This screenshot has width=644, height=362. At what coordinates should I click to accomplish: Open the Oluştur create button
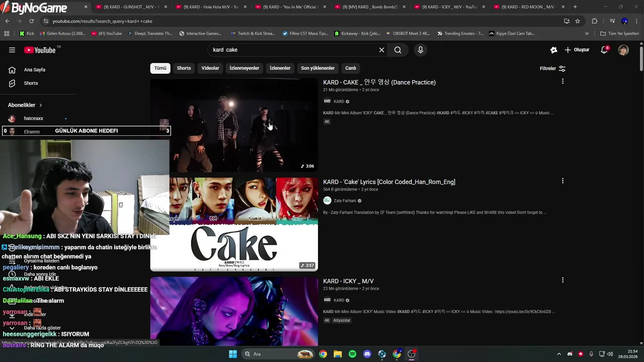tap(577, 50)
